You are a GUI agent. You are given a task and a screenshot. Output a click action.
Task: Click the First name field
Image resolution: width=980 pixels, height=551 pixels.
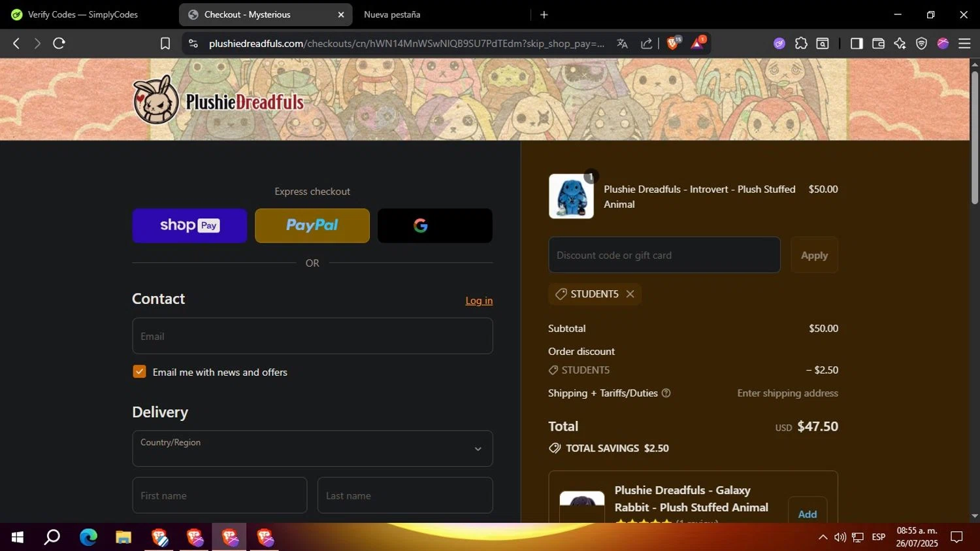click(220, 495)
